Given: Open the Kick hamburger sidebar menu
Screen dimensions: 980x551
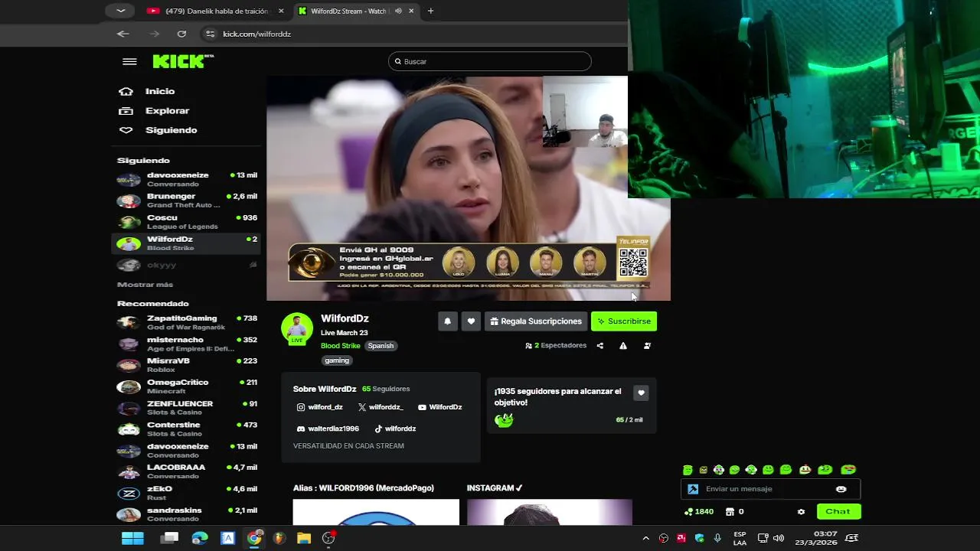Looking at the screenshot, I should pyautogui.click(x=129, y=62).
